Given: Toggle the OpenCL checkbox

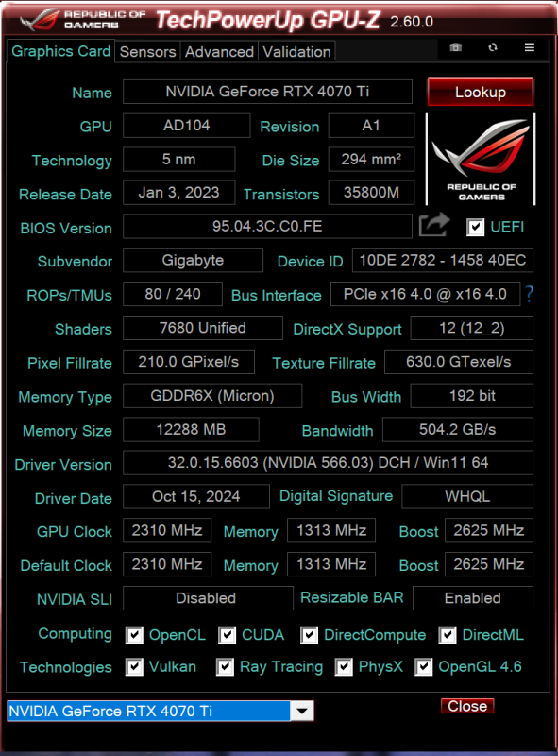Looking at the screenshot, I should tap(134, 635).
